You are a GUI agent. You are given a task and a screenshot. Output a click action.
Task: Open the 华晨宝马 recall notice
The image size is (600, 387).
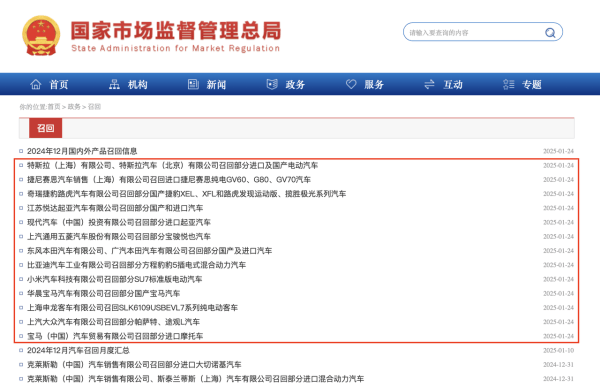click(x=103, y=293)
